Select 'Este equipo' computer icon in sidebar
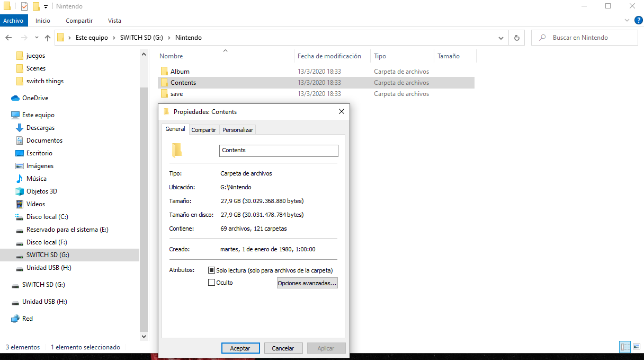The image size is (644, 360). click(15, 115)
